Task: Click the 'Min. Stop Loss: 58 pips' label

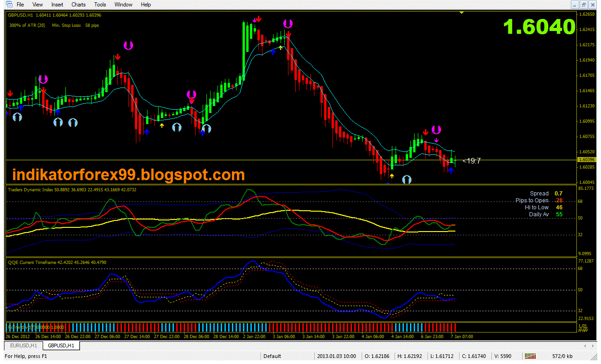Action: [x=76, y=25]
